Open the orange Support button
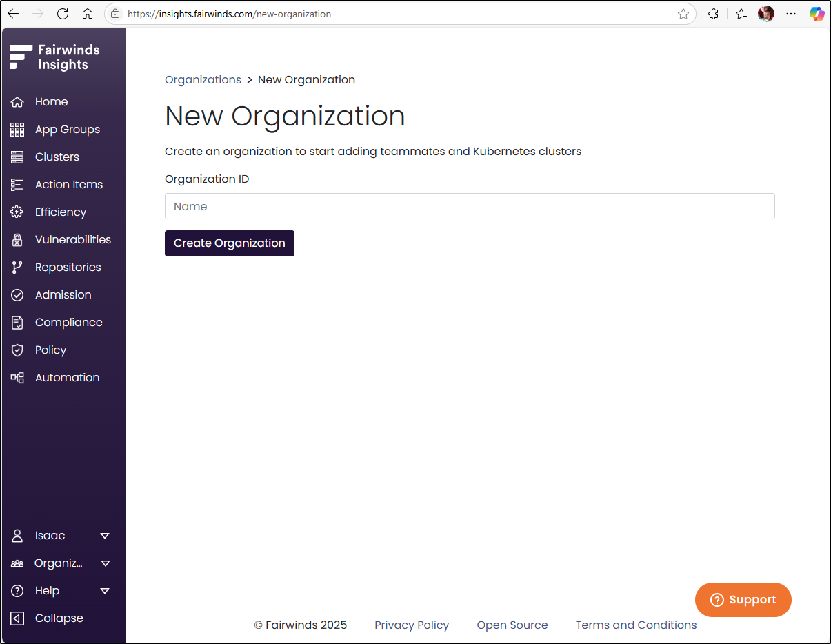The image size is (831, 644). (x=743, y=600)
